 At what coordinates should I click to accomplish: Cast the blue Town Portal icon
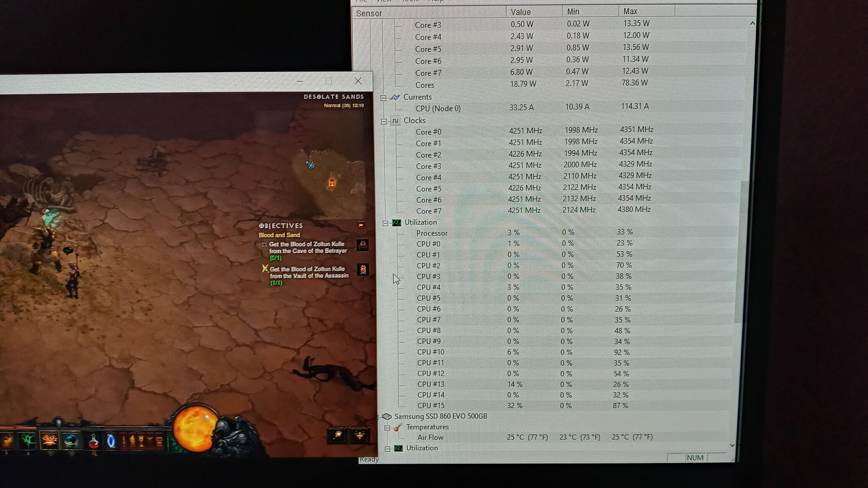111,442
